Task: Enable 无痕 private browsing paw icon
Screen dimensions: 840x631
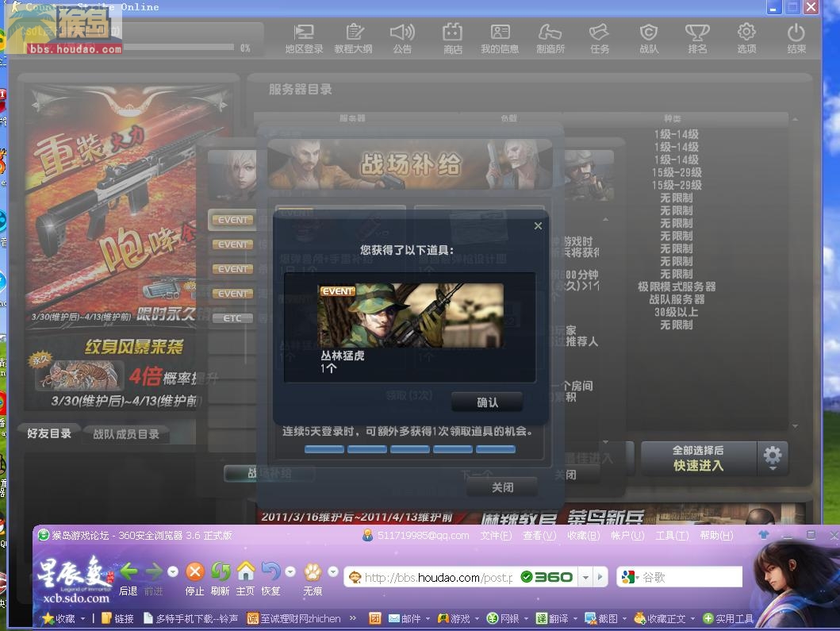Action: click(x=313, y=571)
